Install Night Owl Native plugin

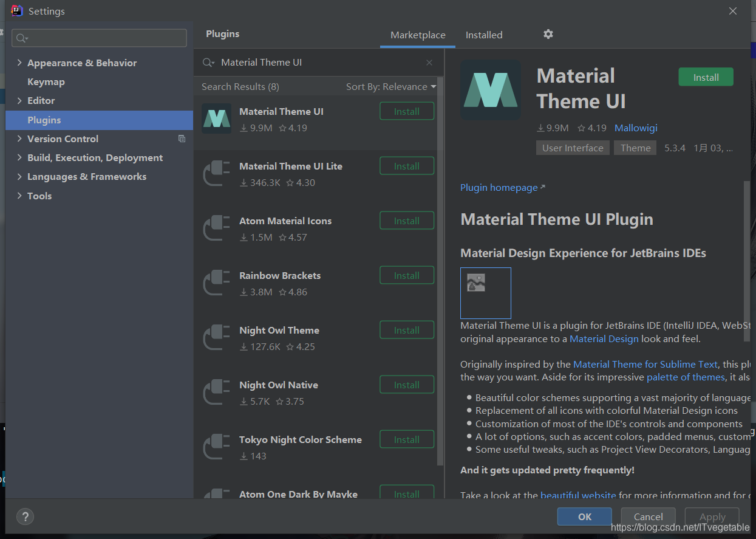click(407, 385)
